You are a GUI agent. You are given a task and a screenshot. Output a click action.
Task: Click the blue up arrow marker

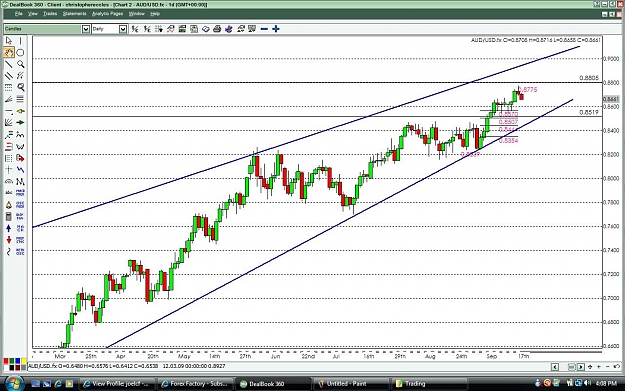tap(8, 228)
